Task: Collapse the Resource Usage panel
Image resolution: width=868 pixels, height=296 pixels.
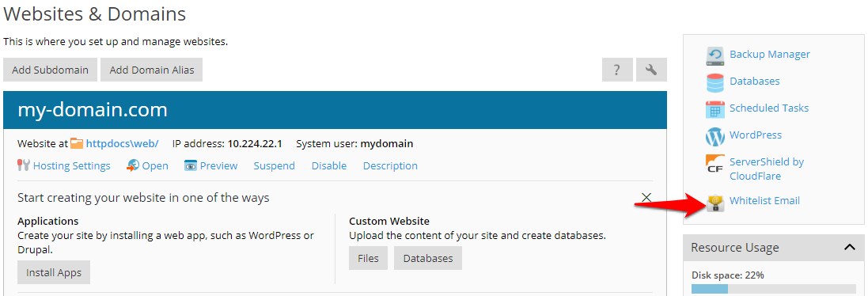Action: tap(850, 247)
